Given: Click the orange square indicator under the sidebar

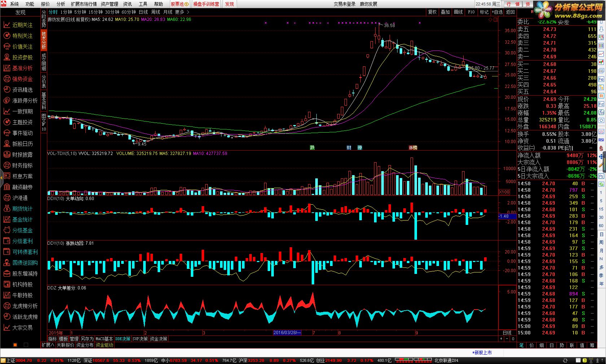Looking at the screenshot, I should [x=15, y=345].
